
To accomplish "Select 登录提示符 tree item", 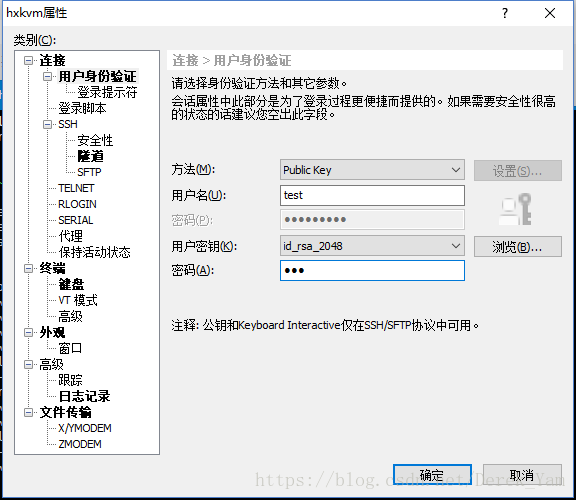I will click(x=107, y=92).
